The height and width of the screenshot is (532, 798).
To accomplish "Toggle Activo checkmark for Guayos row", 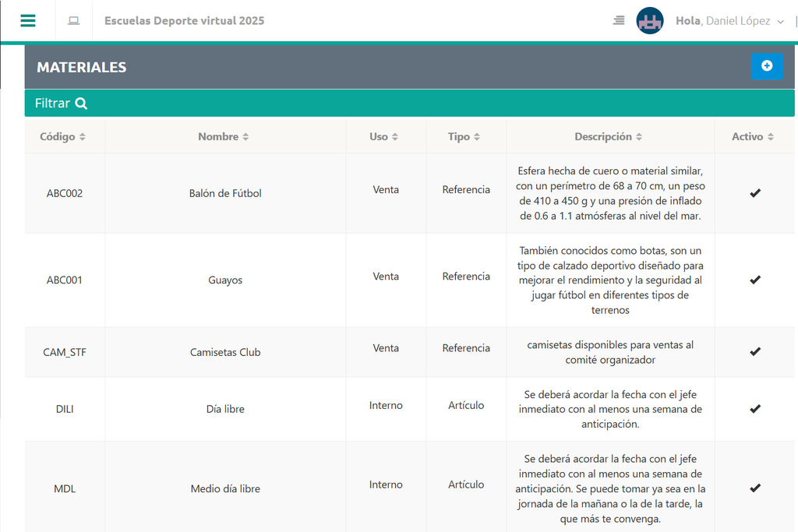I will pyautogui.click(x=754, y=280).
